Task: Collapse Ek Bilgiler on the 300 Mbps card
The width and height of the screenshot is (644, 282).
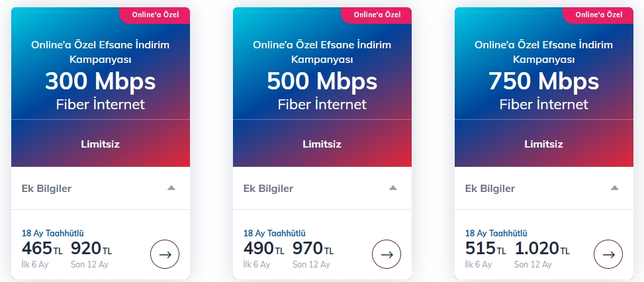Action: point(171,188)
